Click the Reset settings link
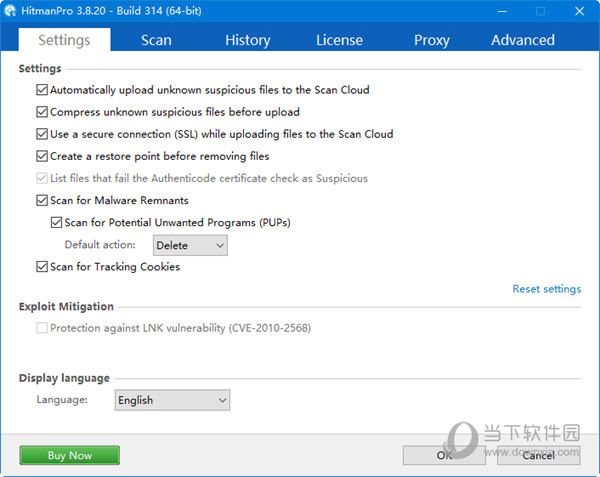The height and width of the screenshot is (477, 600). (546, 289)
